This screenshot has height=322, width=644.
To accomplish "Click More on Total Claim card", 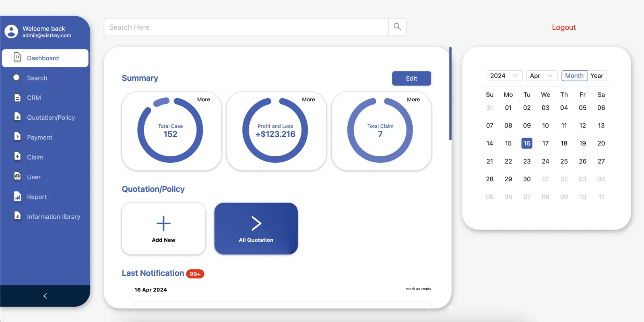I will [x=413, y=99].
